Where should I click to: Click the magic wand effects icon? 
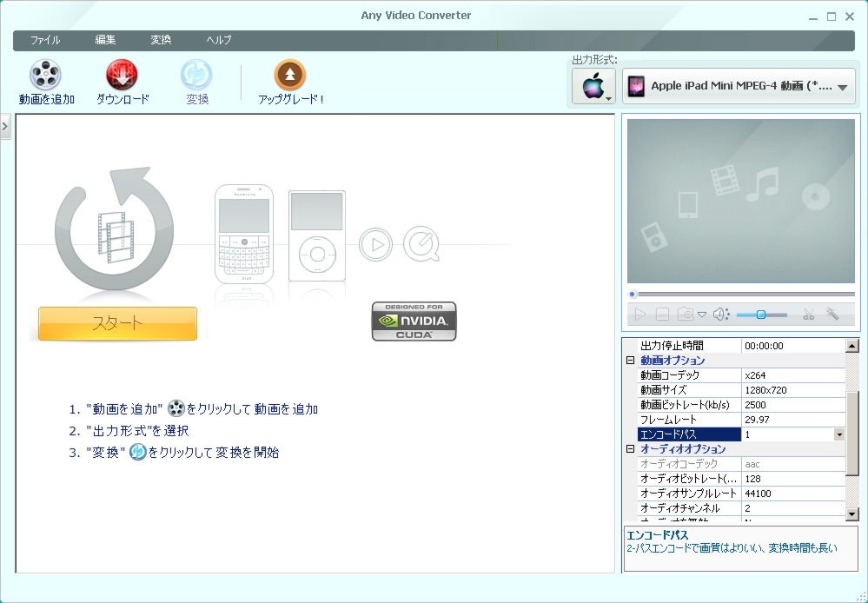click(832, 315)
